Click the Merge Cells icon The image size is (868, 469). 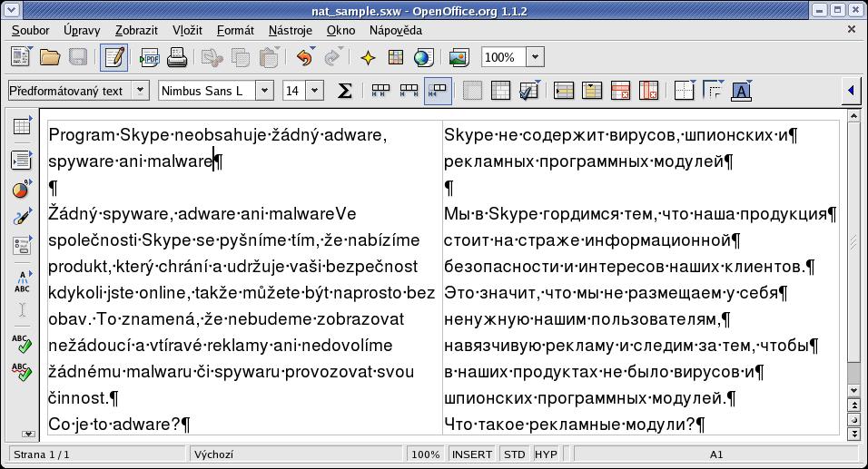coord(472,91)
